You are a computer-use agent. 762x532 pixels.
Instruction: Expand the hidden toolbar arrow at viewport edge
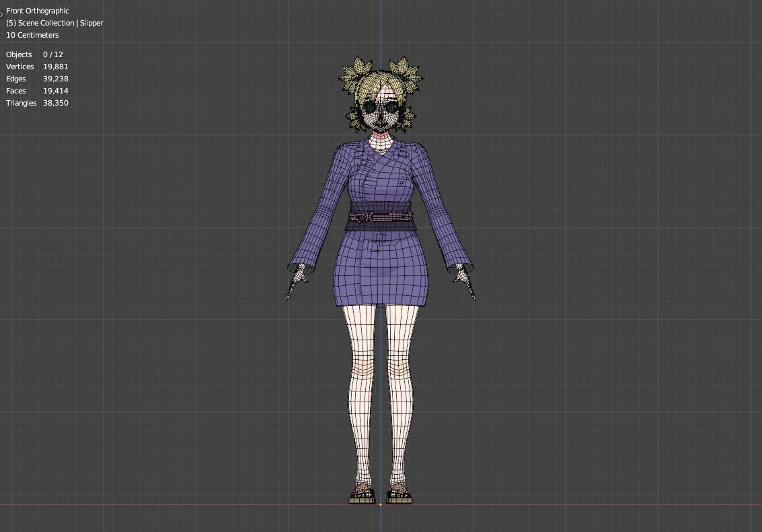(x=1, y=14)
